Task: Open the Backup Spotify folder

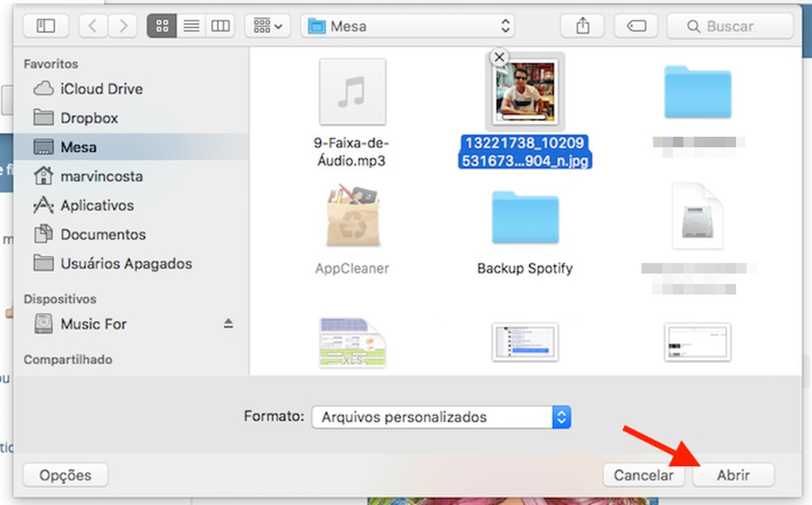Action: (525, 217)
